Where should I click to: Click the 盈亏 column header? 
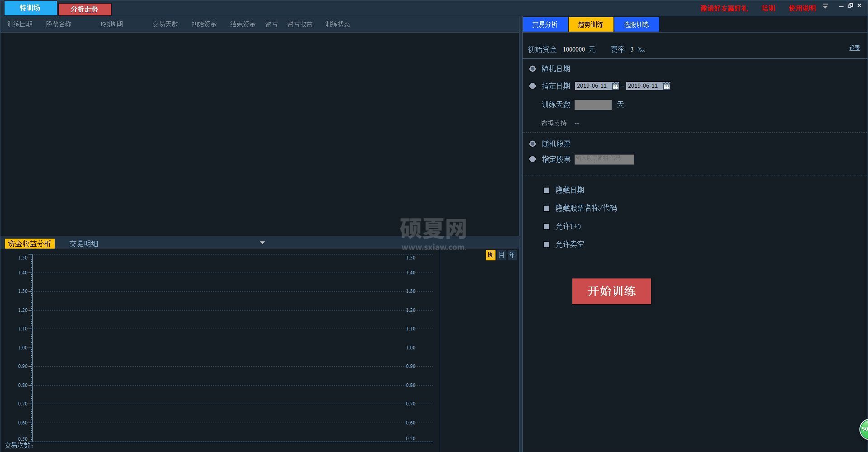click(x=271, y=24)
